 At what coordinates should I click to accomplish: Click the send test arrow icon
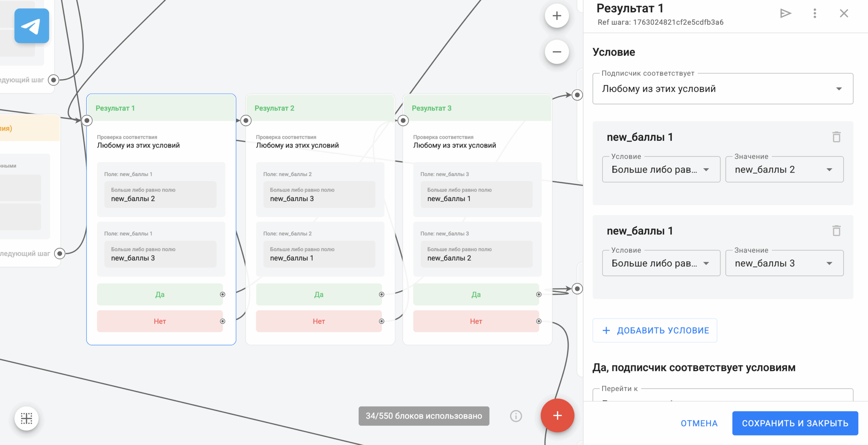click(785, 14)
